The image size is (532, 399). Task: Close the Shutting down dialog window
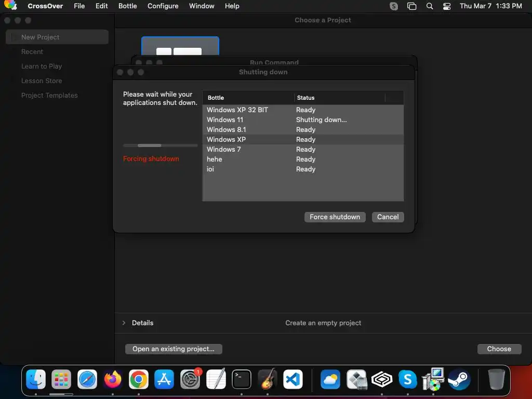[120, 72]
